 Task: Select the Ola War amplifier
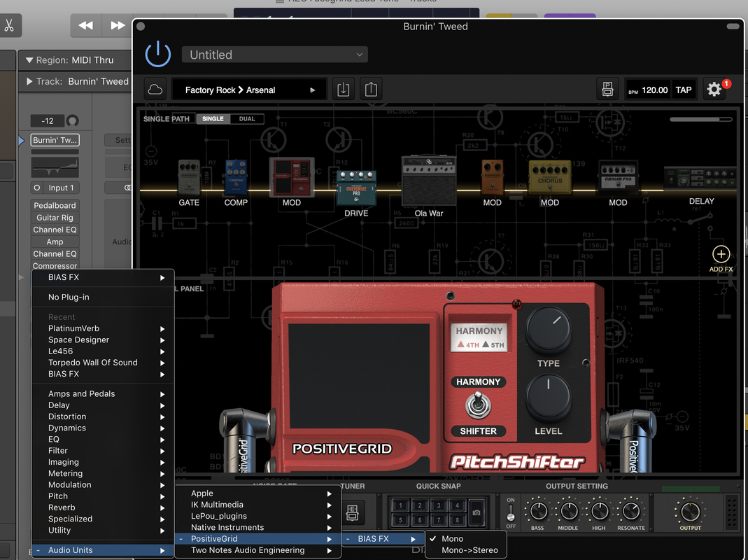429,181
